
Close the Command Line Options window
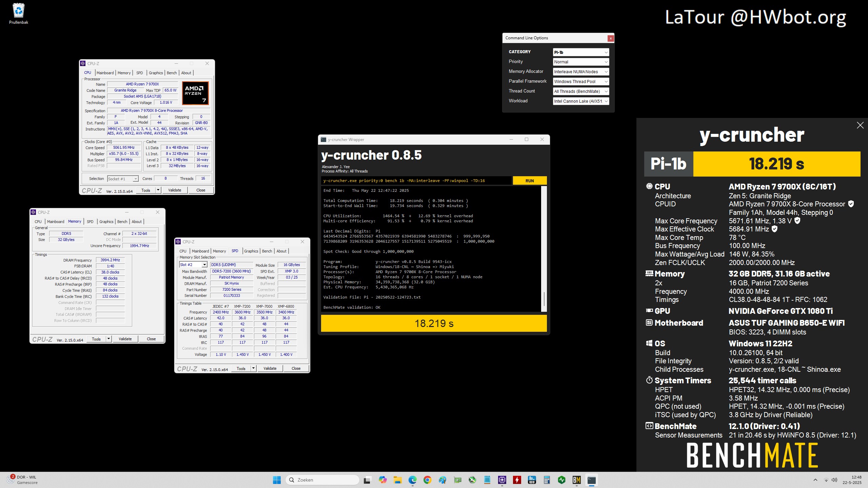point(611,38)
